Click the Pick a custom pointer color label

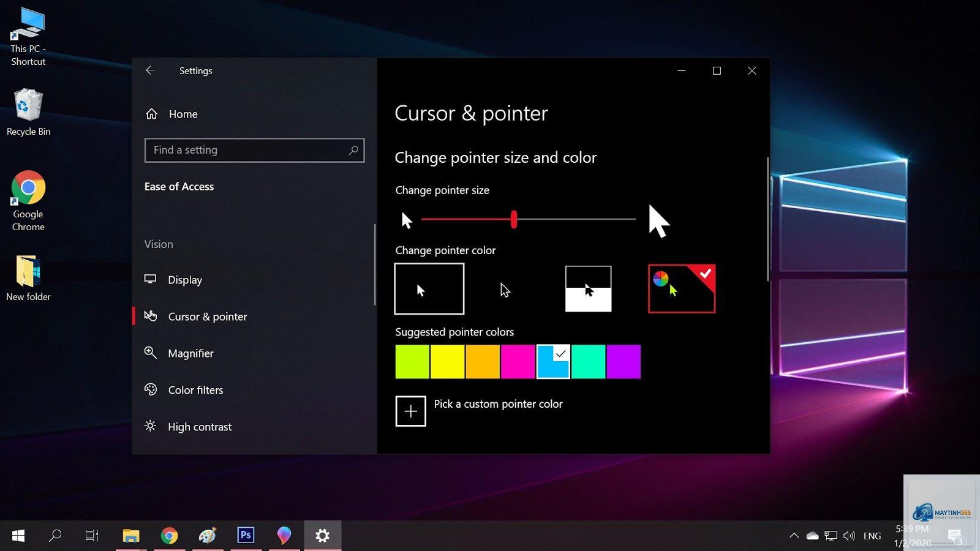pos(498,404)
